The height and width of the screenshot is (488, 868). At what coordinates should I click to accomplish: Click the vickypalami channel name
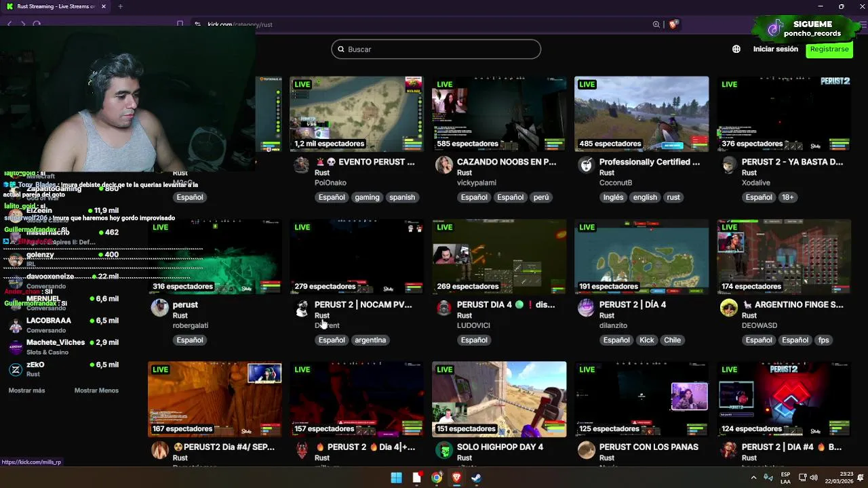click(x=477, y=183)
